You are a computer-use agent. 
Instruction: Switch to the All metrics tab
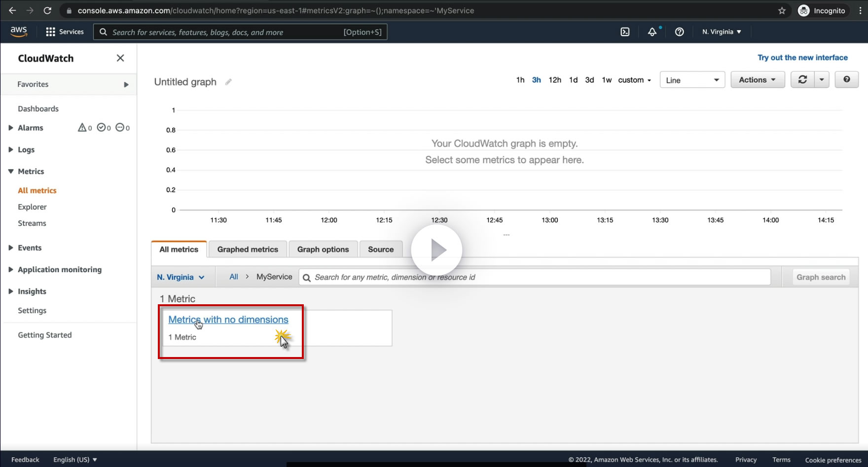(179, 250)
